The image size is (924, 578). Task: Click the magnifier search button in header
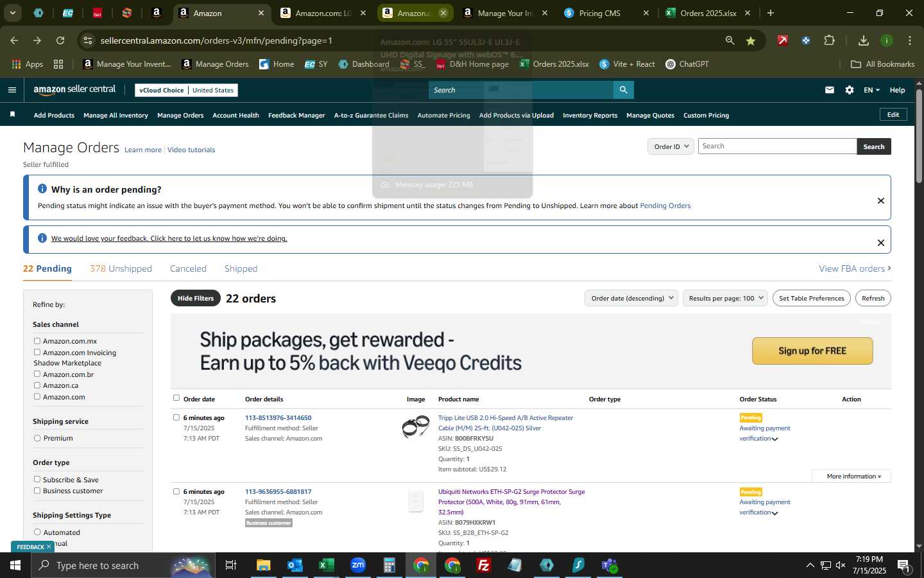coord(623,90)
